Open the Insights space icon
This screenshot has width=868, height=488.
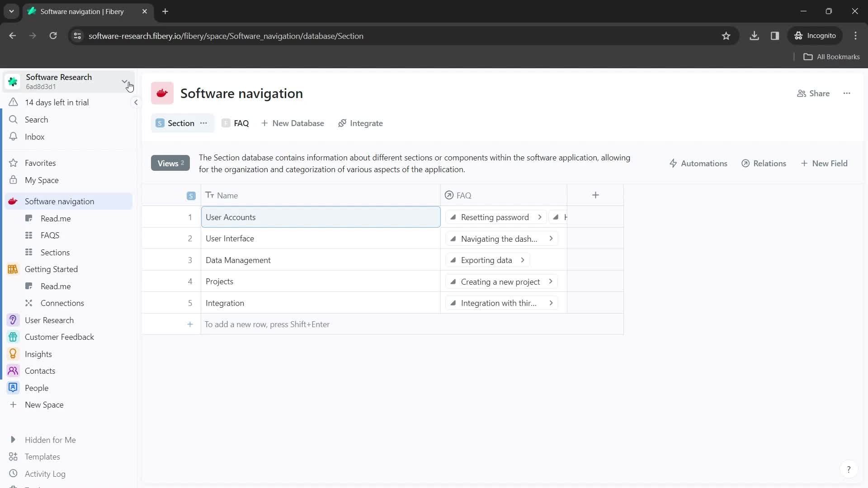coord(13,354)
